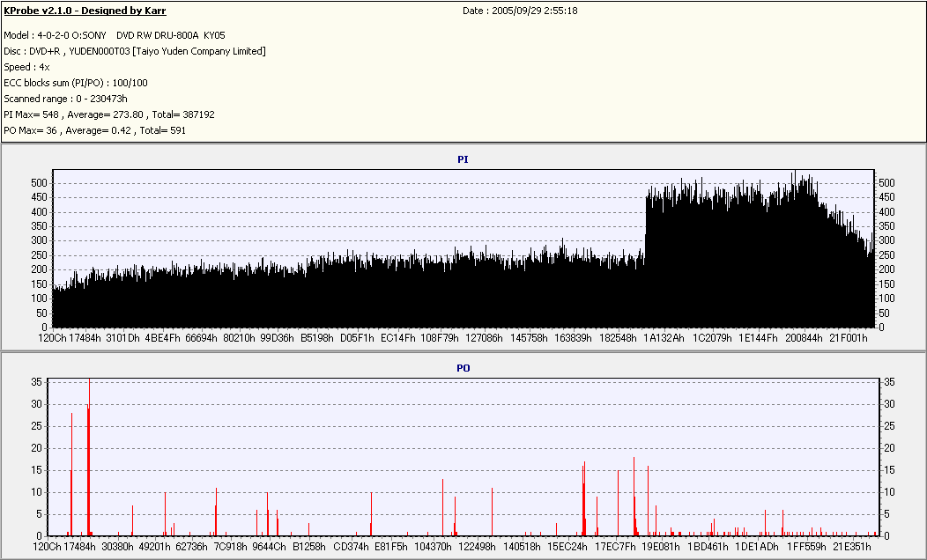Screen dimensions: 927x560
Task: Select the Model SONY DVD RW DRU-800A line
Action: tap(114, 35)
